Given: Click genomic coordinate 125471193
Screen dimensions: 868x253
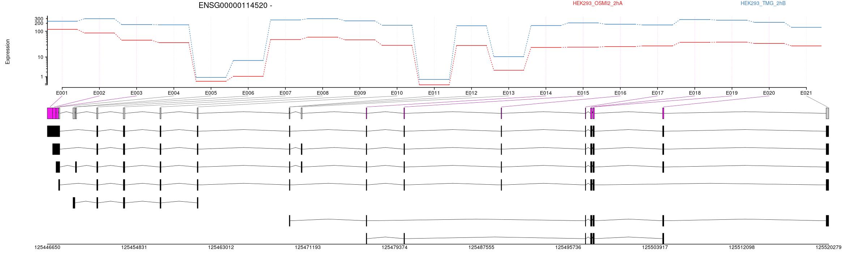Looking at the screenshot, I should pos(308,248).
